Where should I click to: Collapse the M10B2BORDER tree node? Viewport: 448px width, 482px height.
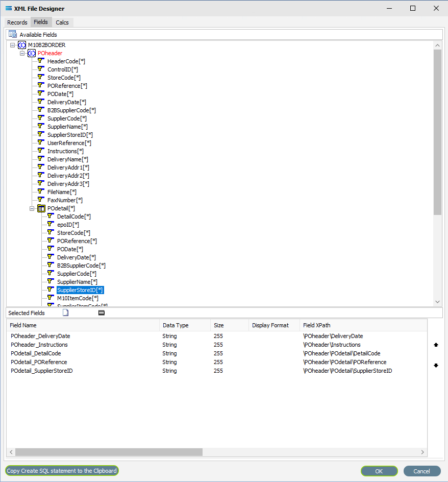pyautogui.click(x=12, y=45)
